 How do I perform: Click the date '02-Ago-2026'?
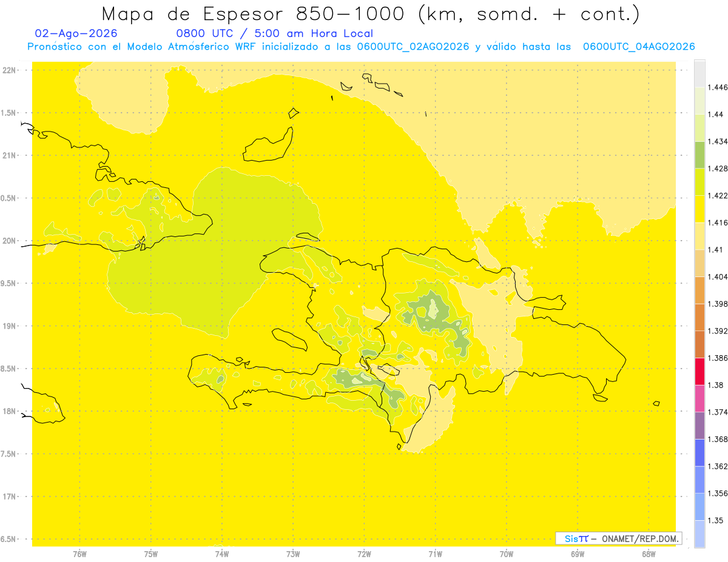76,33
